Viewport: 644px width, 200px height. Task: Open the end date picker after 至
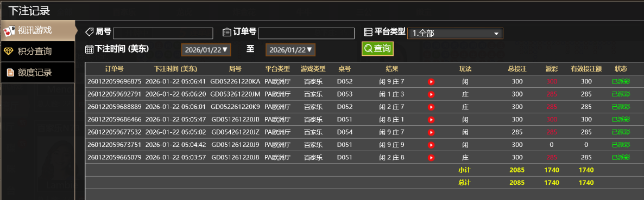click(291, 50)
